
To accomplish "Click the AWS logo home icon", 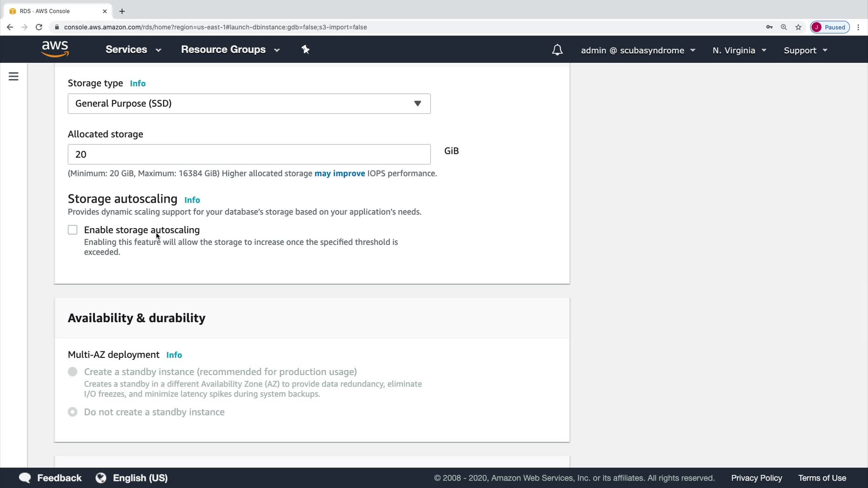I will click(55, 49).
